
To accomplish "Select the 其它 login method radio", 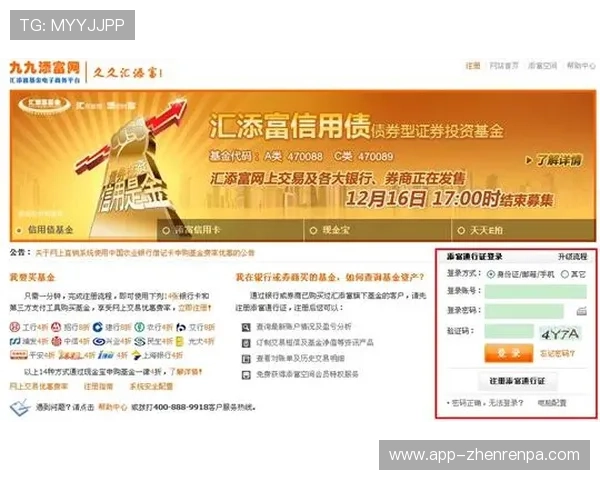I will click(x=564, y=274).
